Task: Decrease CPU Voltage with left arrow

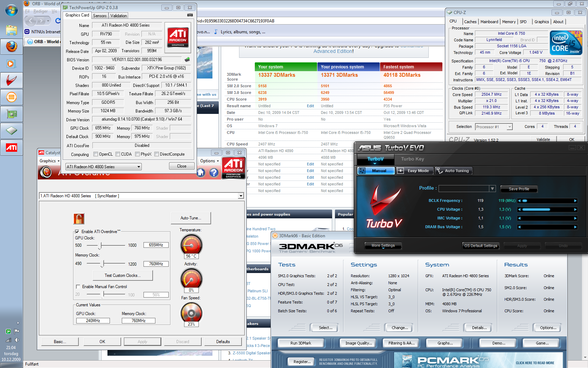Action: pyautogui.click(x=519, y=210)
